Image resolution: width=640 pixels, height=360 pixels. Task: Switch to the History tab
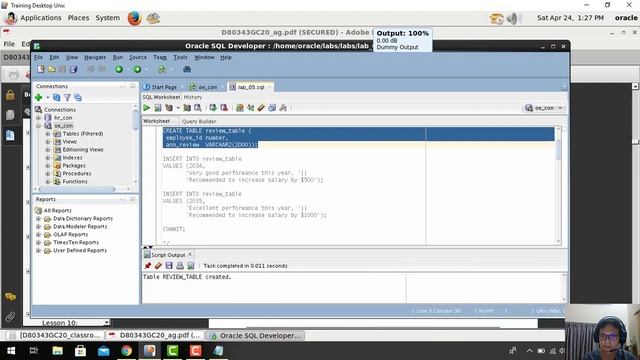coord(193,97)
